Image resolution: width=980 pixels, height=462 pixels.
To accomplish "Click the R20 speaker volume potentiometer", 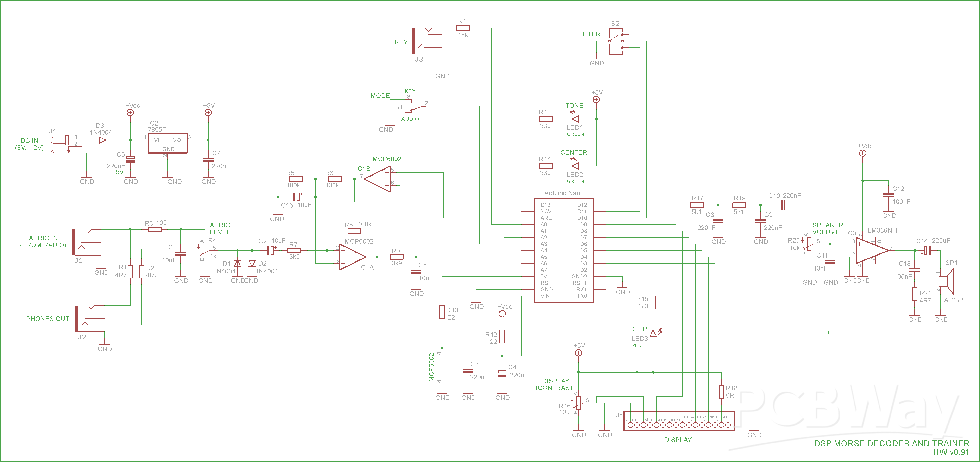I will tap(809, 244).
